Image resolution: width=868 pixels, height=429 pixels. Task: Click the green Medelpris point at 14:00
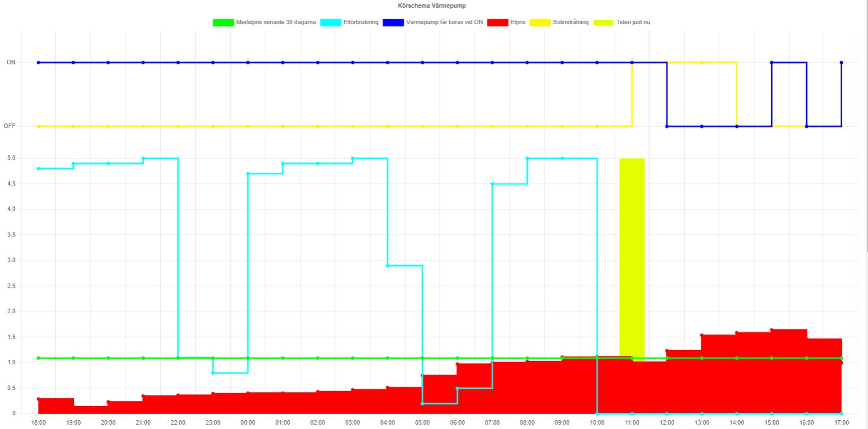point(737,358)
